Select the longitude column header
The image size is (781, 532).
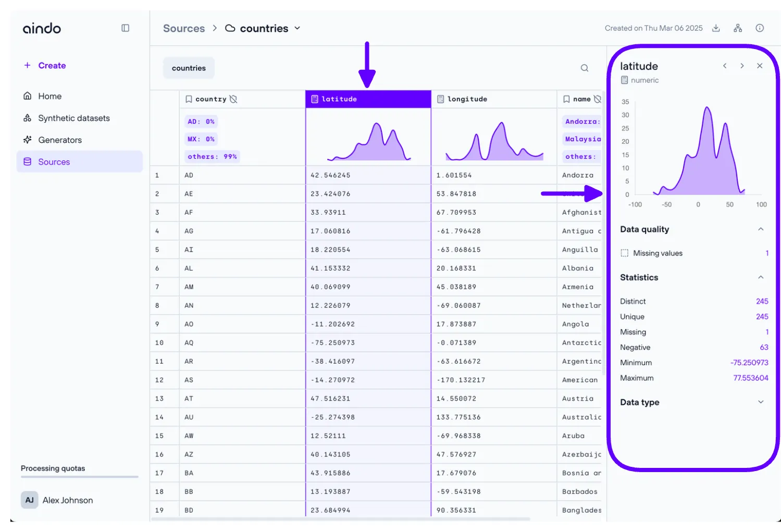[x=467, y=99]
